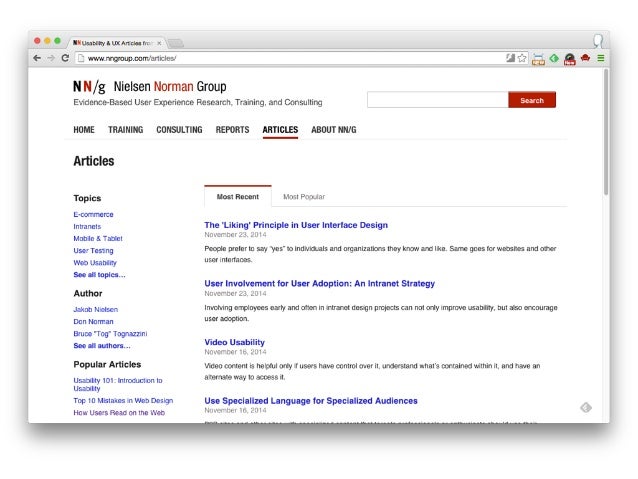Open the green diamond Feedly extension icon
Screen dimensions: 638x479
[x=554, y=58]
